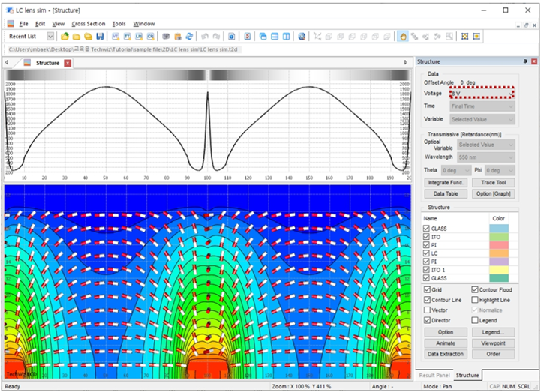
Task: Click the cascade windows icon
Action: point(263,37)
